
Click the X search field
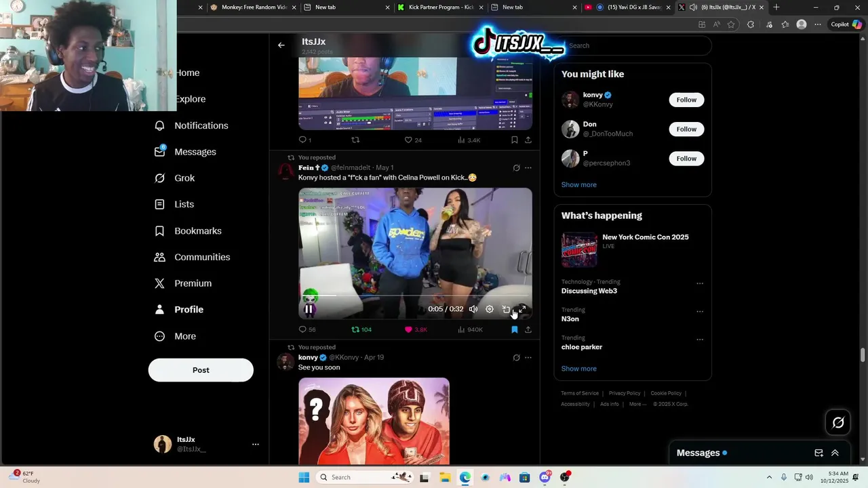[x=633, y=45]
